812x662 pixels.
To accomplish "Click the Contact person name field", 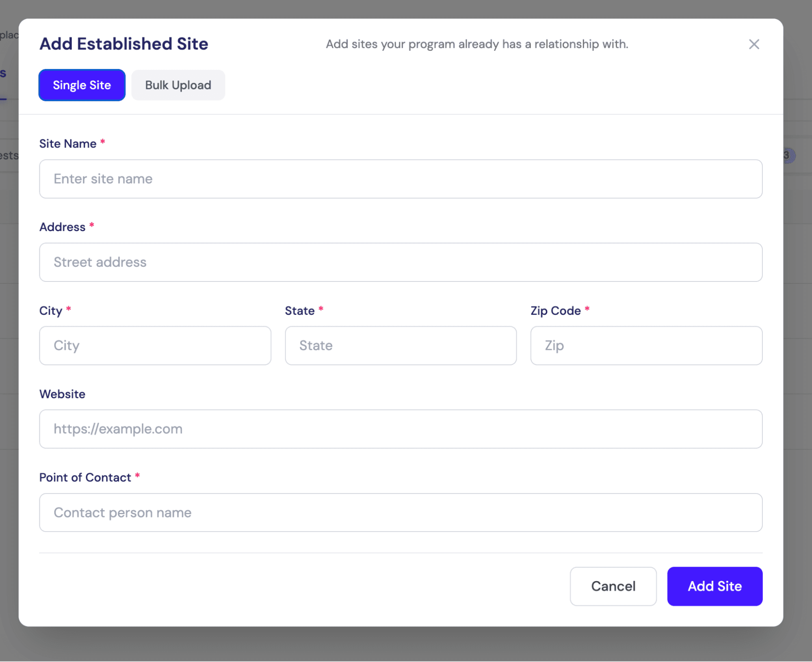I will point(401,512).
